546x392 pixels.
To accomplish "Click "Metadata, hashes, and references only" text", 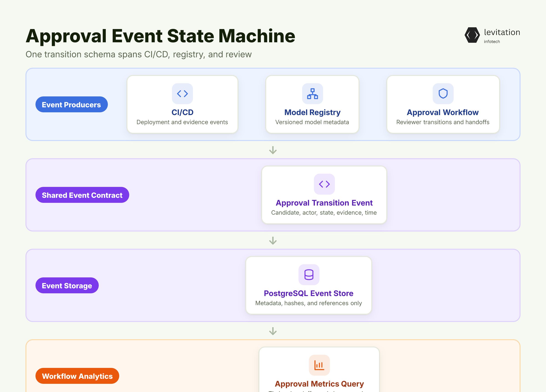I will point(309,303).
